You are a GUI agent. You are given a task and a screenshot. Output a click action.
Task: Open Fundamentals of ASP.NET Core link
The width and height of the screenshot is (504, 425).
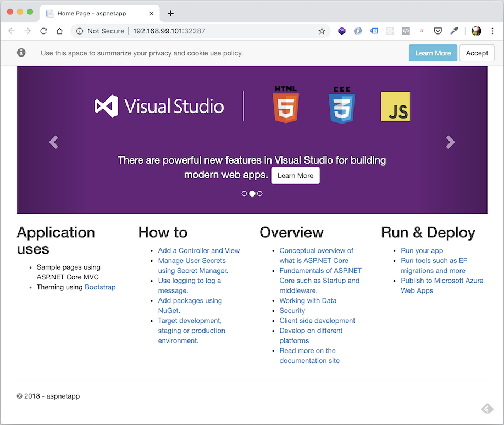click(320, 281)
